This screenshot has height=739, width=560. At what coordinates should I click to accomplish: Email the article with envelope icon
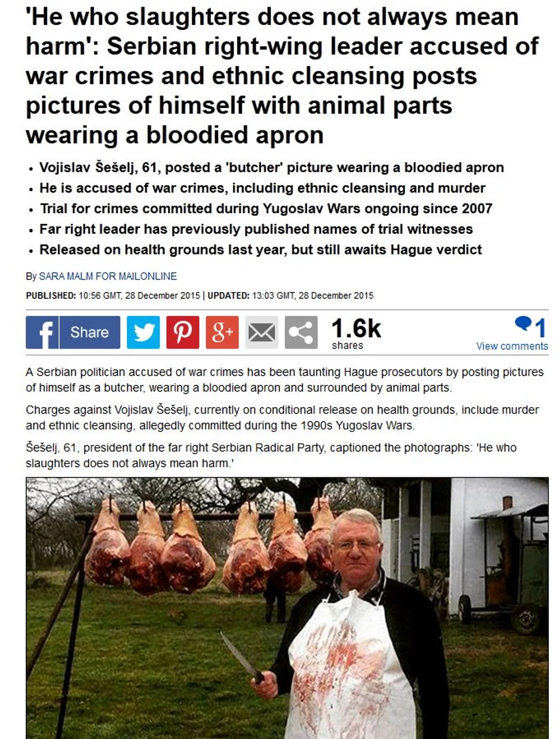(262, 332)
